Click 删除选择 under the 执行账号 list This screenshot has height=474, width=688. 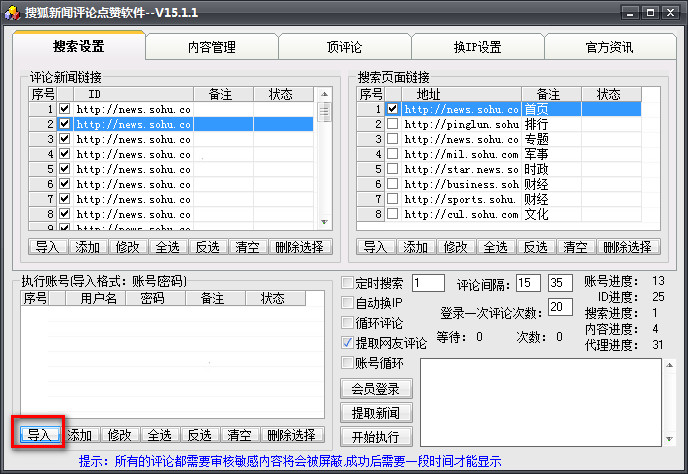(292, 435)
